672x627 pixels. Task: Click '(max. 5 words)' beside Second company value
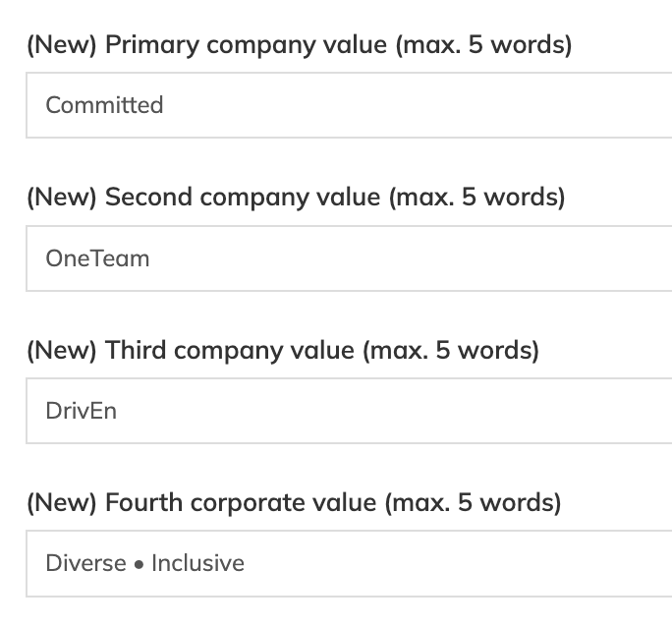click(x=476, y=198)
